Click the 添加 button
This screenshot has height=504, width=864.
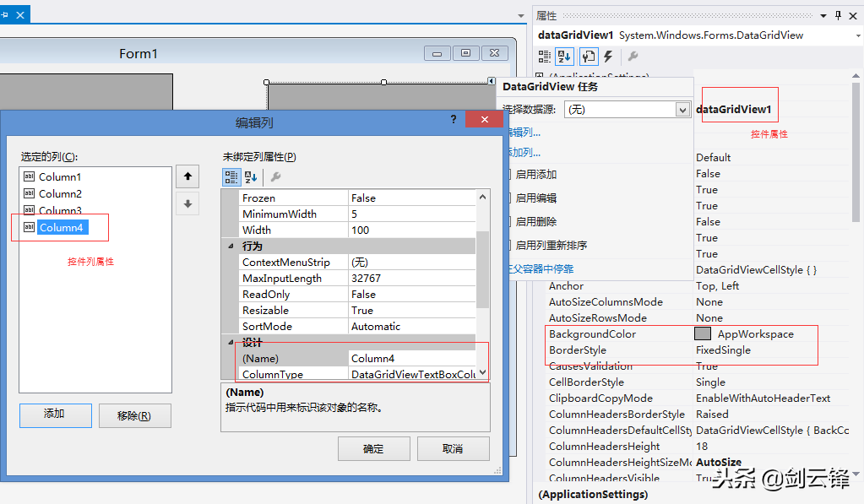pos(56,415)
